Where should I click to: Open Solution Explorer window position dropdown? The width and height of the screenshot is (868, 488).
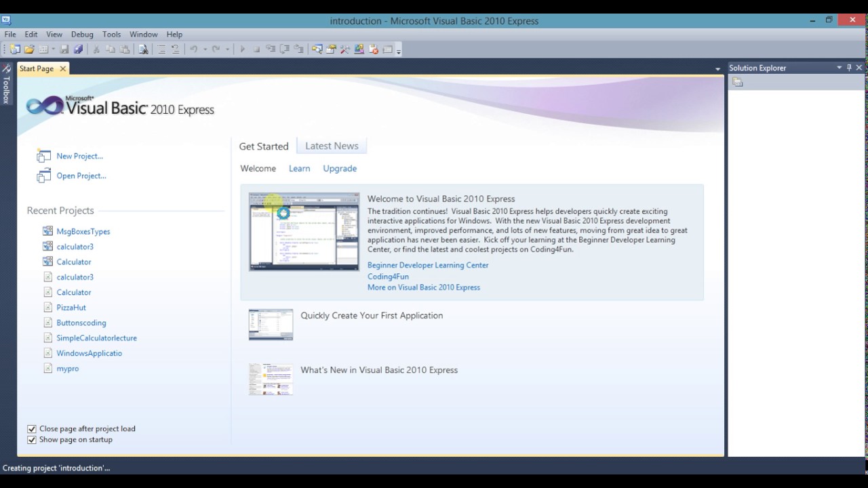[x=839, y=68]
